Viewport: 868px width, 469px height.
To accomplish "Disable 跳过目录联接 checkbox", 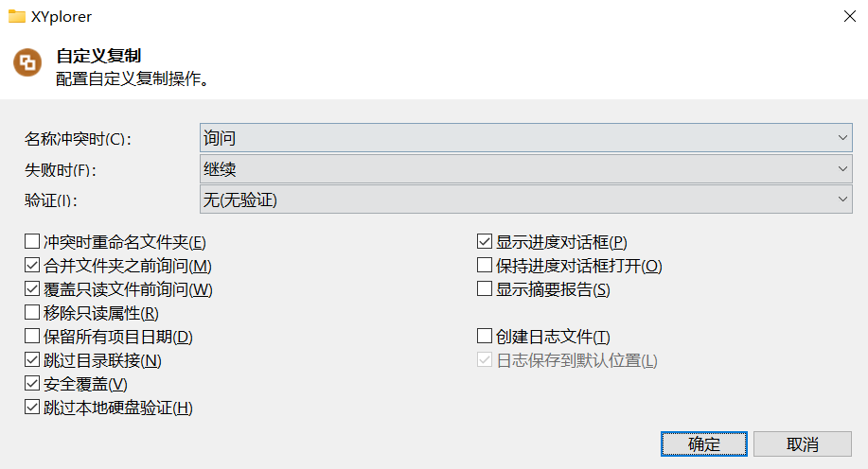I will click(32, 360).
